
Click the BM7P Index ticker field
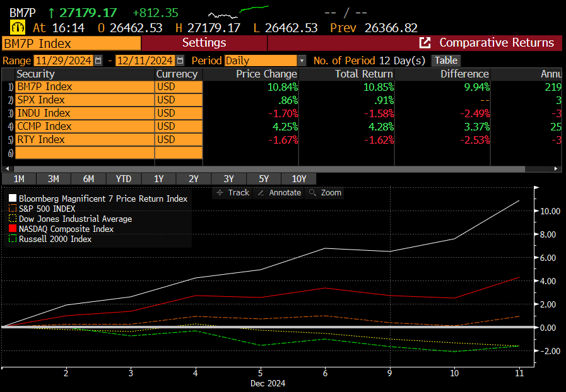click(71, 43)
